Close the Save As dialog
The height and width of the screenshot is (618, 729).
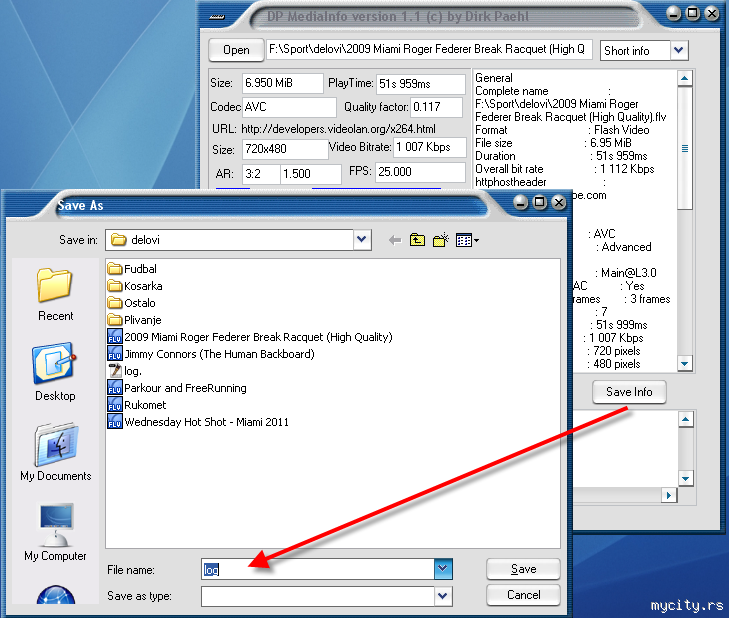tap(559, 202)
